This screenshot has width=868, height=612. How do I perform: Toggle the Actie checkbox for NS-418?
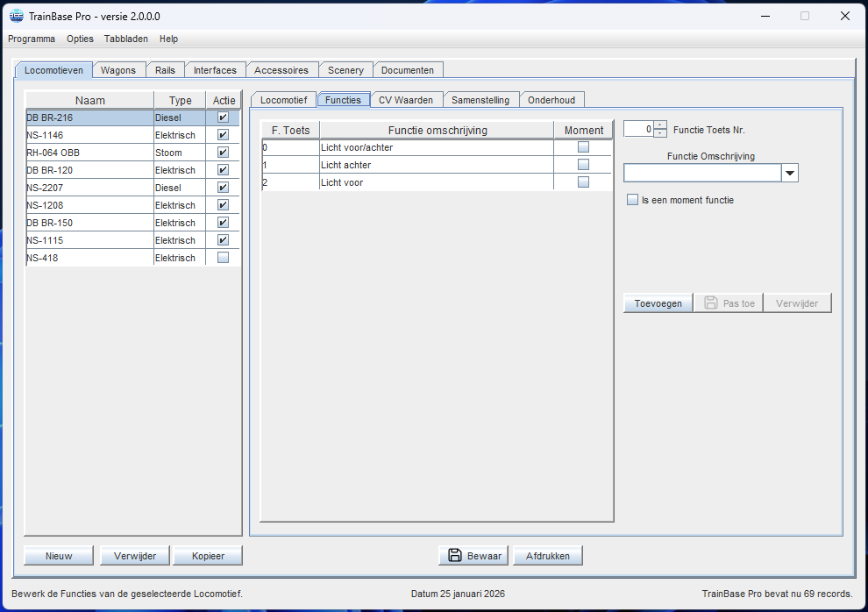[x=223, y=258]
